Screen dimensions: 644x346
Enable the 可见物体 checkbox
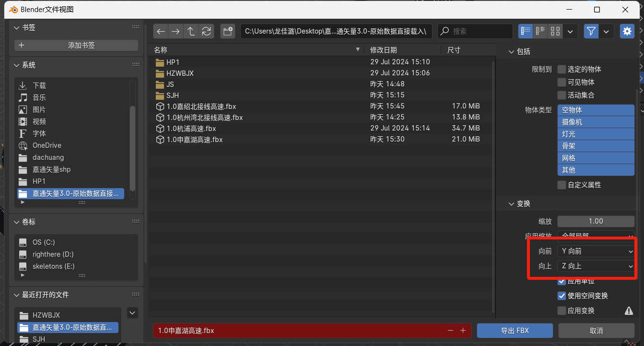coord(562,82)
